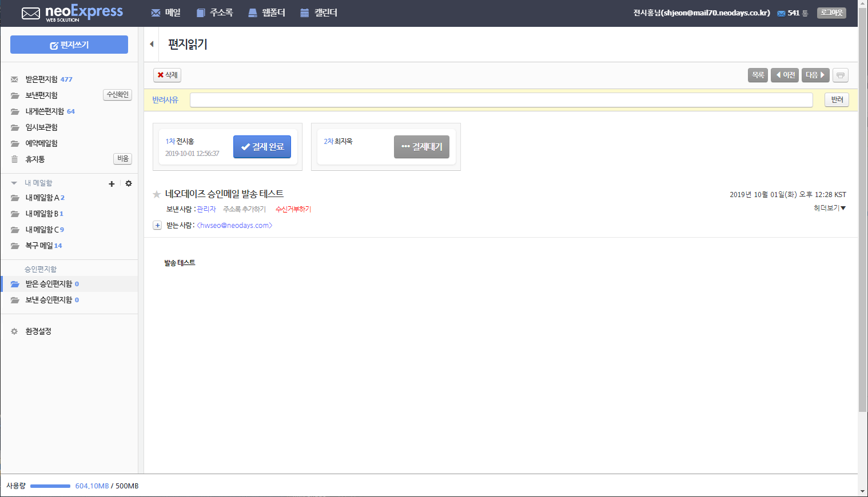Open the 캘린더 menu
The height and width of the screenshot is (497, 868).
click(x=318, y=13)
